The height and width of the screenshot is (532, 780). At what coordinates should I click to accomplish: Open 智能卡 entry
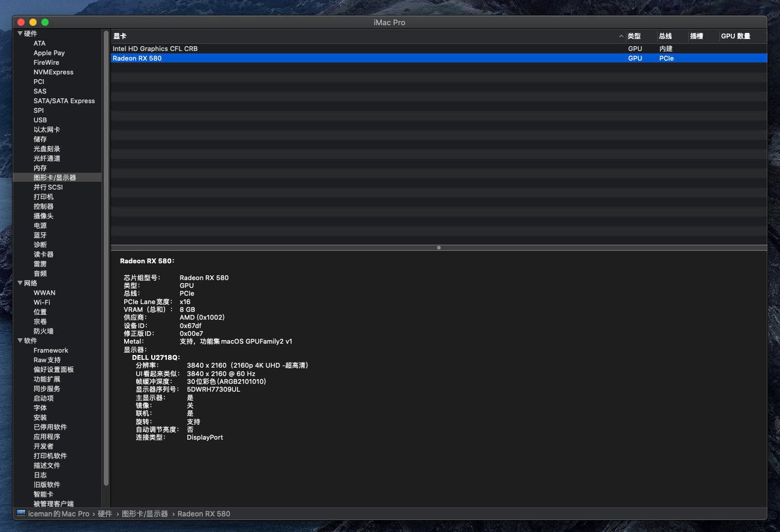pos(43,494)
